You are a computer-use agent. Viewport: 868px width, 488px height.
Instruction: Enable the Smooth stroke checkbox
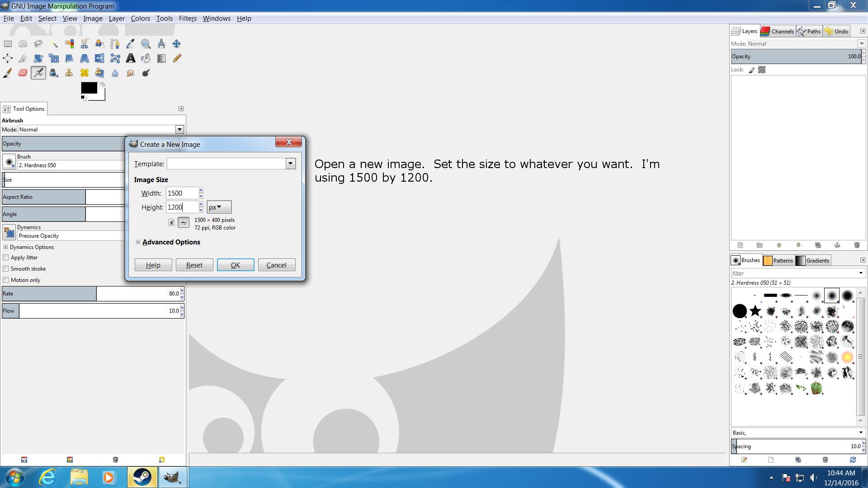tap(6, 269)
